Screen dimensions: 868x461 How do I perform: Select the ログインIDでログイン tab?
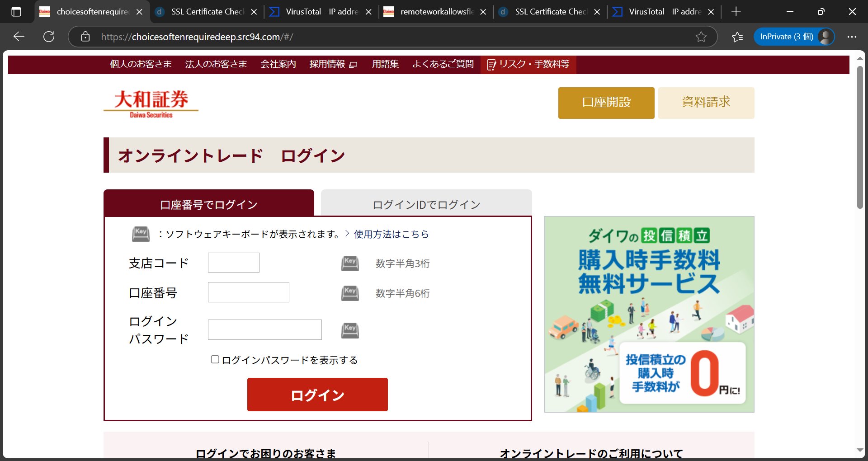click(426, 203)
